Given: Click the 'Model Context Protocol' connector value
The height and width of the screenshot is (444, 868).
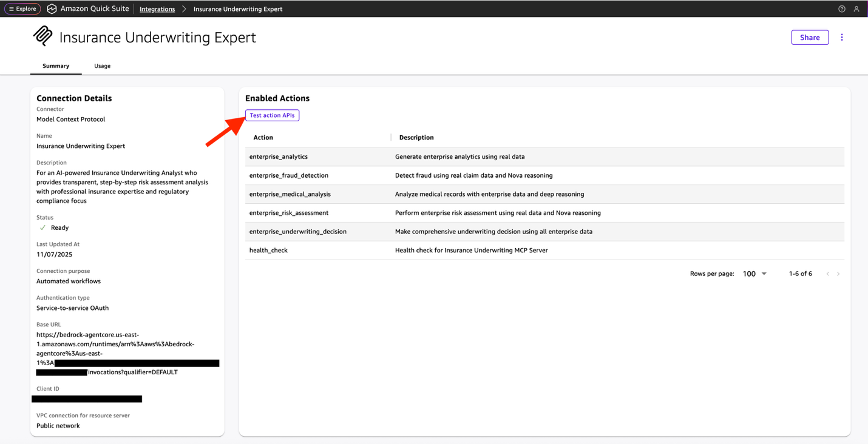Looking at the screenshot, I should point(70,119).
